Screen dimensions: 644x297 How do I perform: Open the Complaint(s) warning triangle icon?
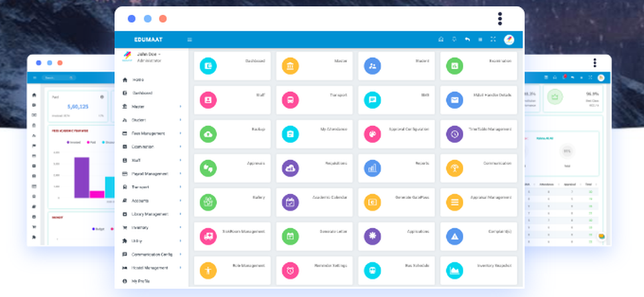click(455, 236)
